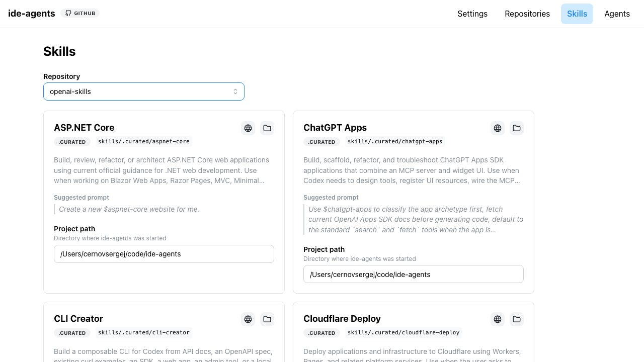Open the Agents tab
Image resolution: width=644 pixels, height=362 pixels.
click(617, 14)
